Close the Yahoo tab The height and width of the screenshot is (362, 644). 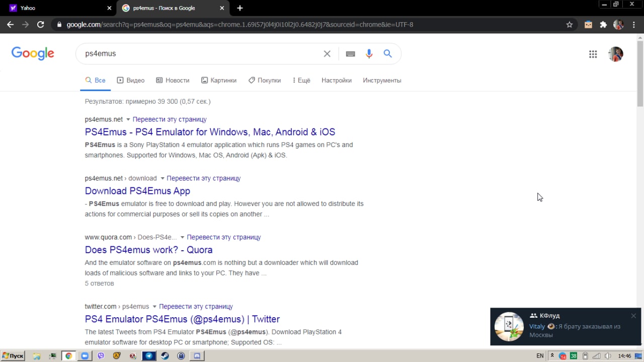click(110, 8)
